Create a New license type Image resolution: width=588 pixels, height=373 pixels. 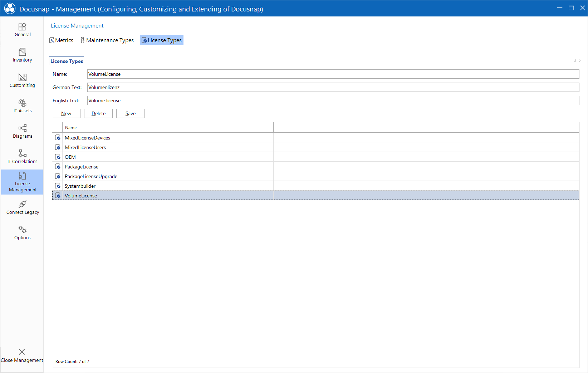(66, 113)
